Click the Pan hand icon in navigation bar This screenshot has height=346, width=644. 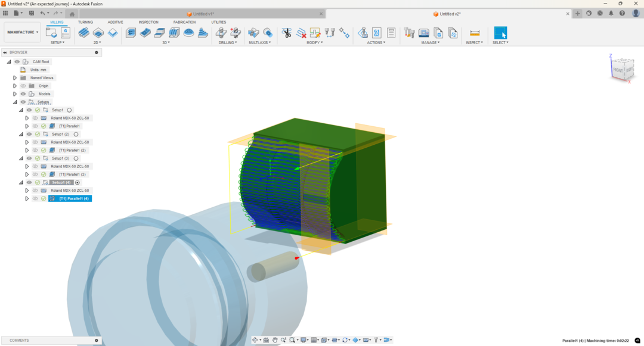pos(275,340)
